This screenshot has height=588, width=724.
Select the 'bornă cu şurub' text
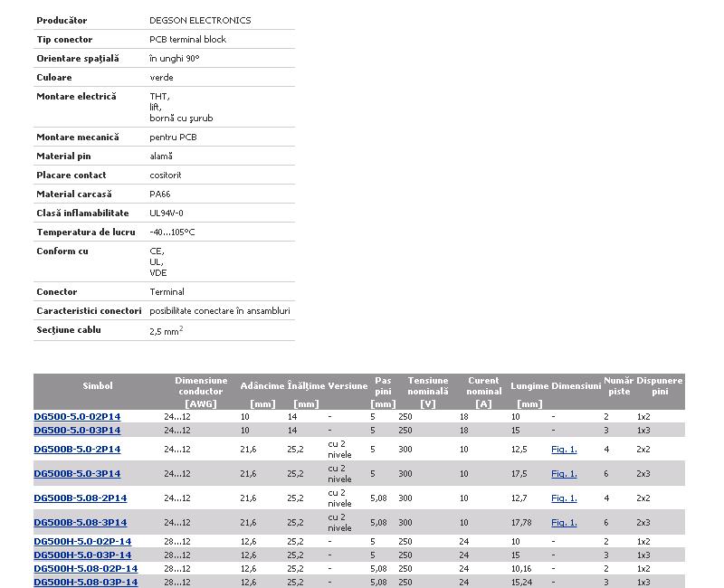[x=182, y=119]
